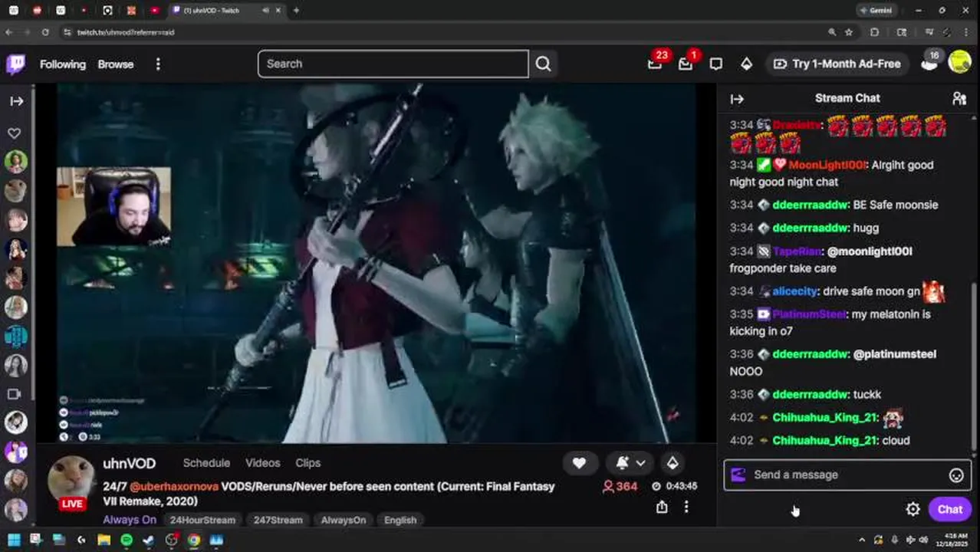Go to the Browse page

116,64
